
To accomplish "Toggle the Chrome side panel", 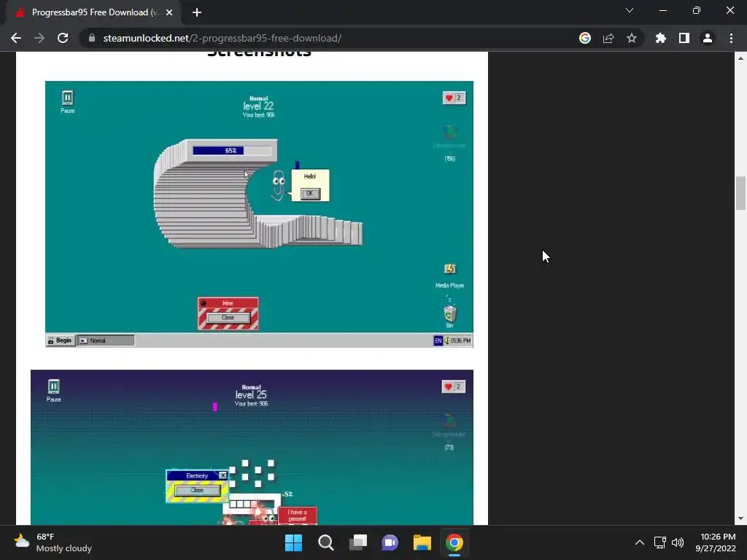I will coord(684,38).
